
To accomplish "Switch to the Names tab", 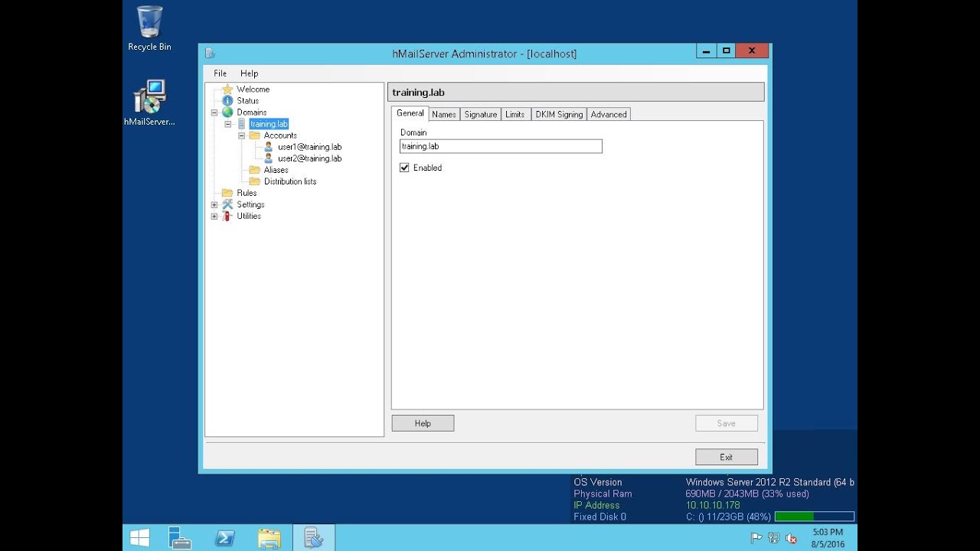I will pos(444,114).
